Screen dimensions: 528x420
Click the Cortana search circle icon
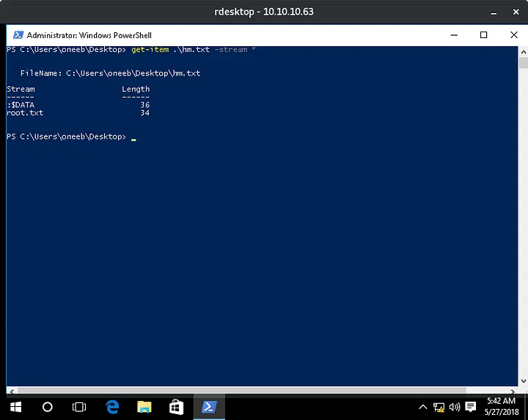pyautogui.click(x=48, y=407)
